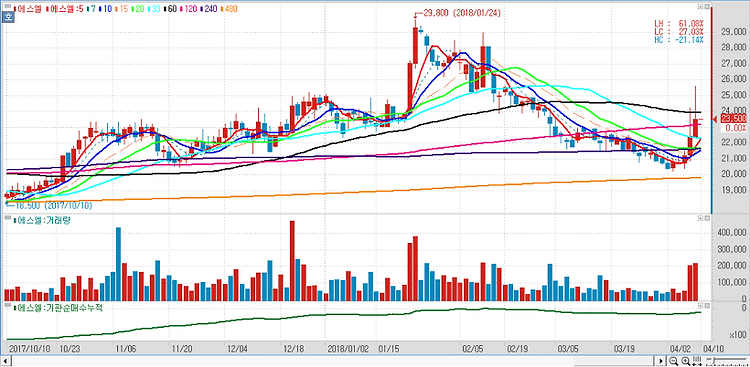Image resolution: width=750 pixels, height=367 pixels.
Task: Select the 240-day moving average legend
Action: (209, 9)
